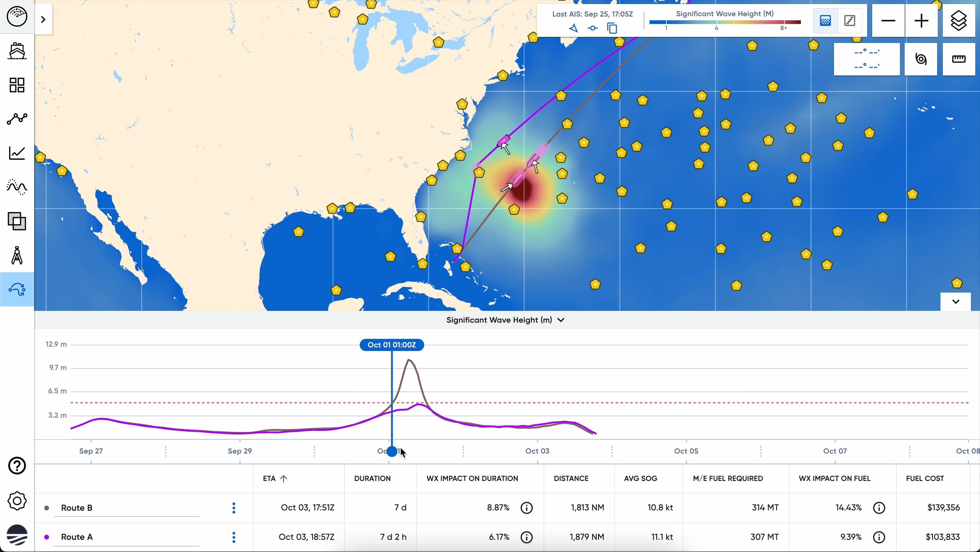Select the ruler measure tool

[958, 59]
